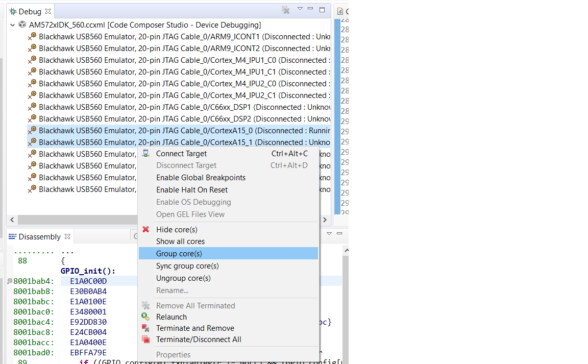The height and width of the screenshot is (364, 588).
Task: Click the C file editor tab icon
Action: click(340, 11)
